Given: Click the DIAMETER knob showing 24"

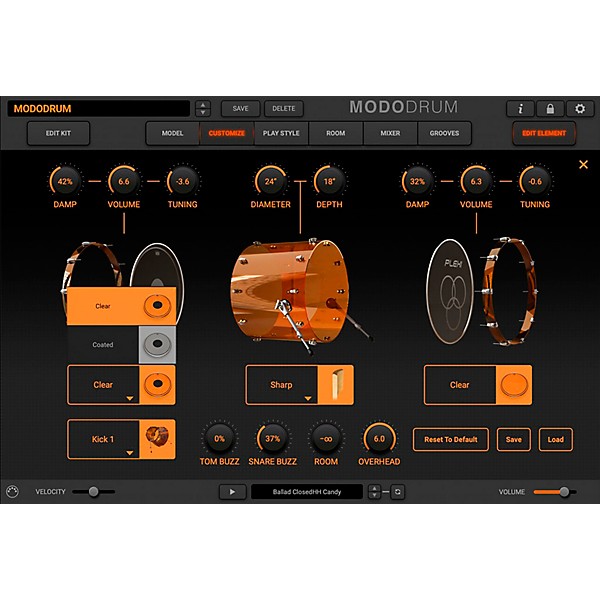Looking at the screenshot, I should 270,181.
